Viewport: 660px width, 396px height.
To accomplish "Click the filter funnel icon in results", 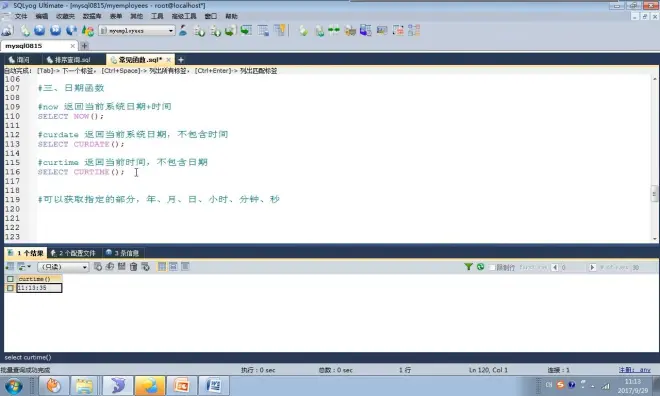I will 468,267.
